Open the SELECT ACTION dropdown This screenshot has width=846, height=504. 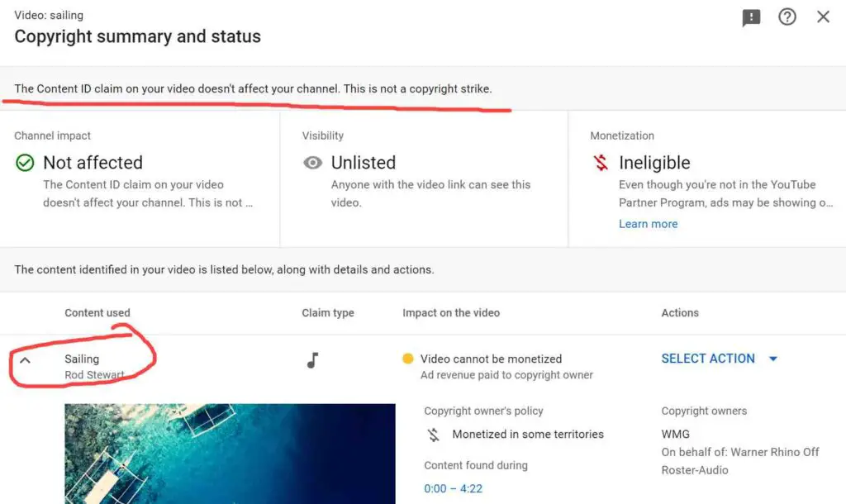point(720,359)
